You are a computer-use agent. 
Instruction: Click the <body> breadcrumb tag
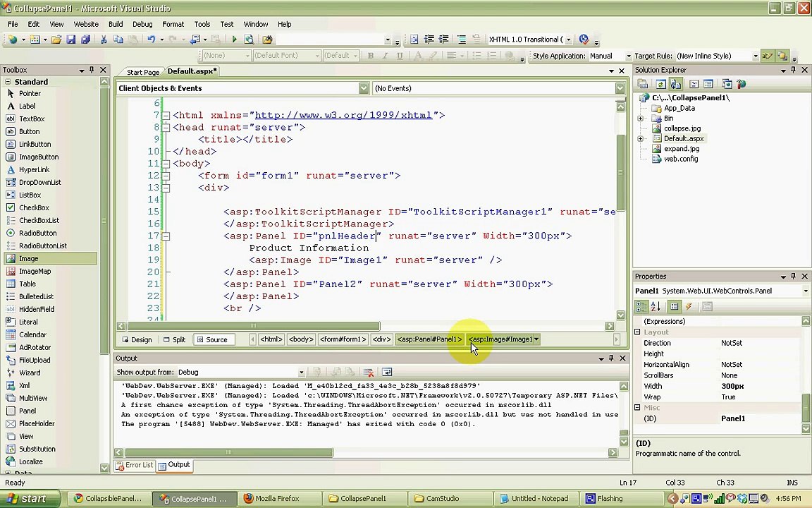coord(301,339)
